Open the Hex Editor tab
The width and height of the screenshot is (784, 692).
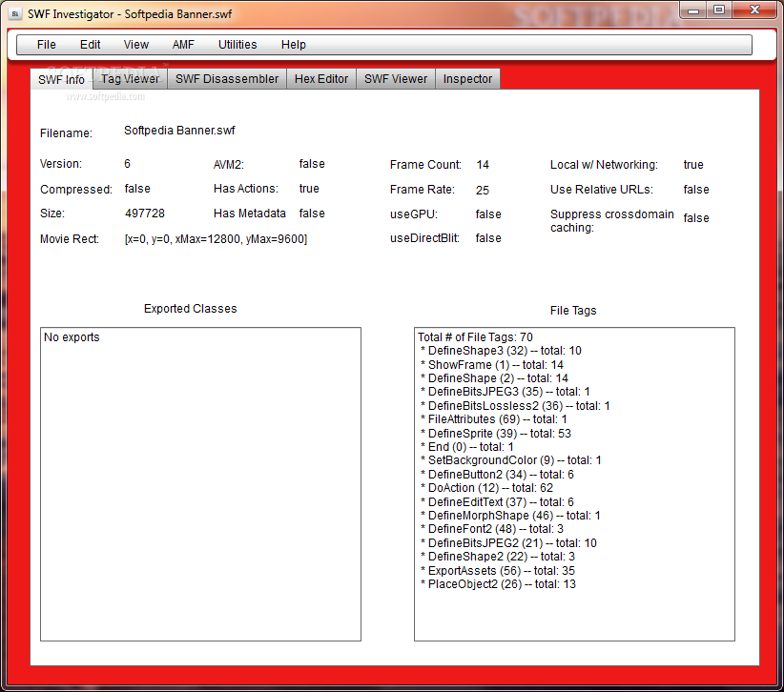(x=321, y=79)
